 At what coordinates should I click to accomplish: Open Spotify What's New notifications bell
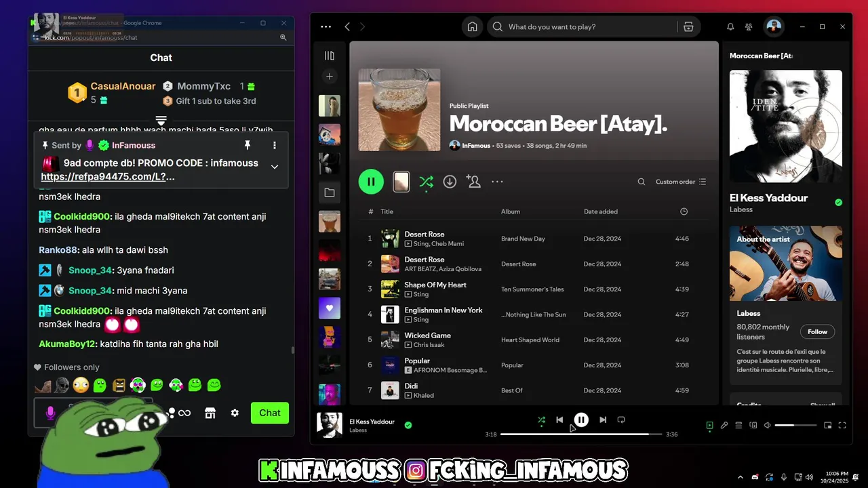[730, 27]
